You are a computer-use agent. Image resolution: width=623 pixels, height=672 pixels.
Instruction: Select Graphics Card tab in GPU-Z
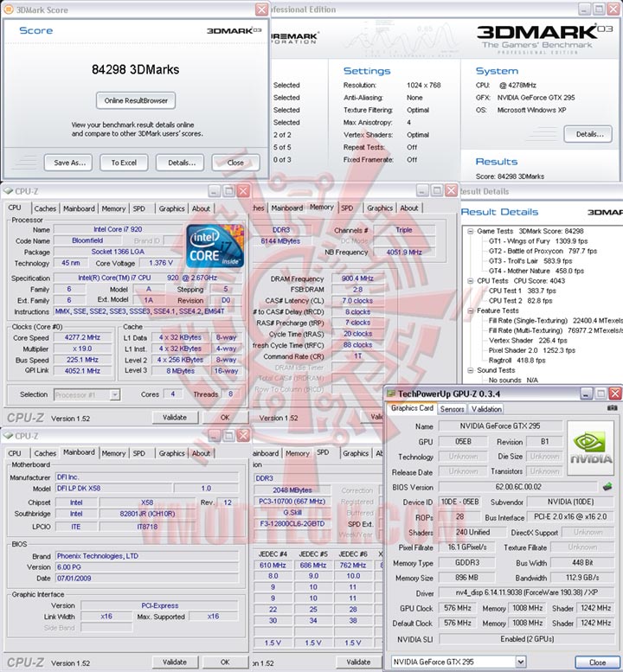coord(412,408)
